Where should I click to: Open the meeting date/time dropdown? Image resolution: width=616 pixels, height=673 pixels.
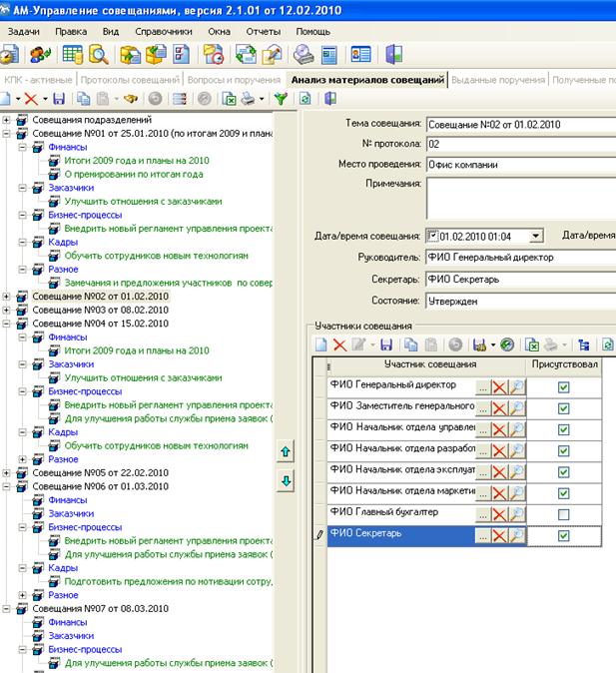click(x=536, y=236)
